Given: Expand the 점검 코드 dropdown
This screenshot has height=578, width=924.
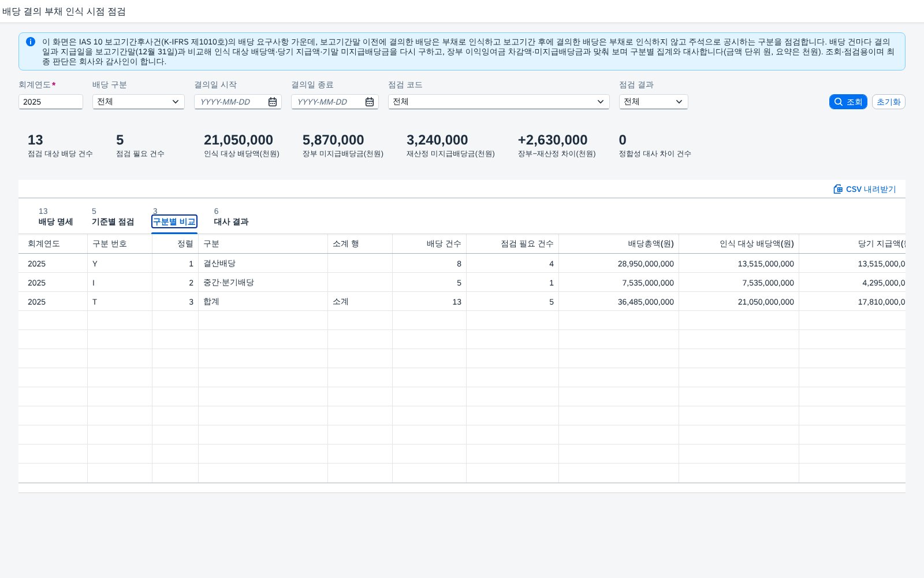Looking at the screenshot, I should point(601,102).
